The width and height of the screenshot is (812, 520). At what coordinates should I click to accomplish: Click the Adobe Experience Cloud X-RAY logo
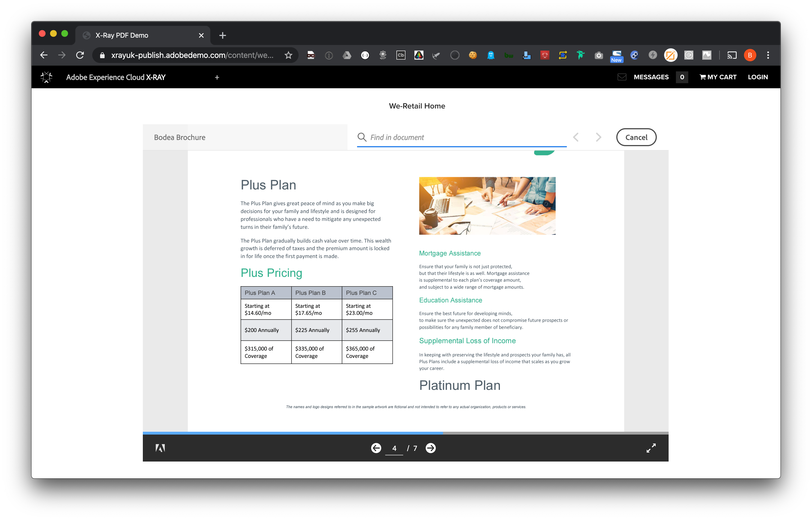pos(47,77)
